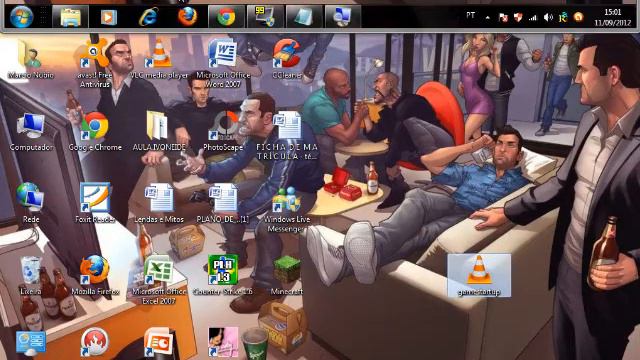Launch Windows Media Player from taskbar
Image resolution: width=640 pixels, height=360 pixels.
(x=108, y=17)
